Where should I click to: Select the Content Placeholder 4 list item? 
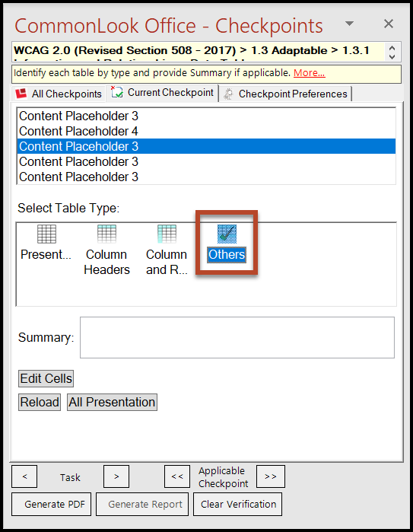pyautogui.click(x=206, y=131)
